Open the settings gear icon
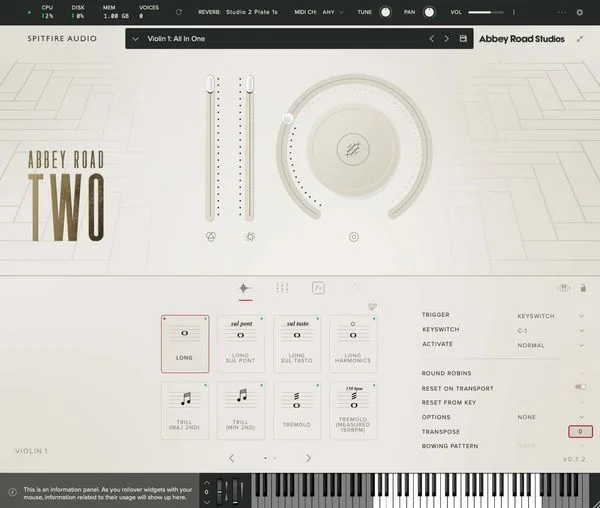The width and height of the screenshot is (600, 508). click(580, 12)
